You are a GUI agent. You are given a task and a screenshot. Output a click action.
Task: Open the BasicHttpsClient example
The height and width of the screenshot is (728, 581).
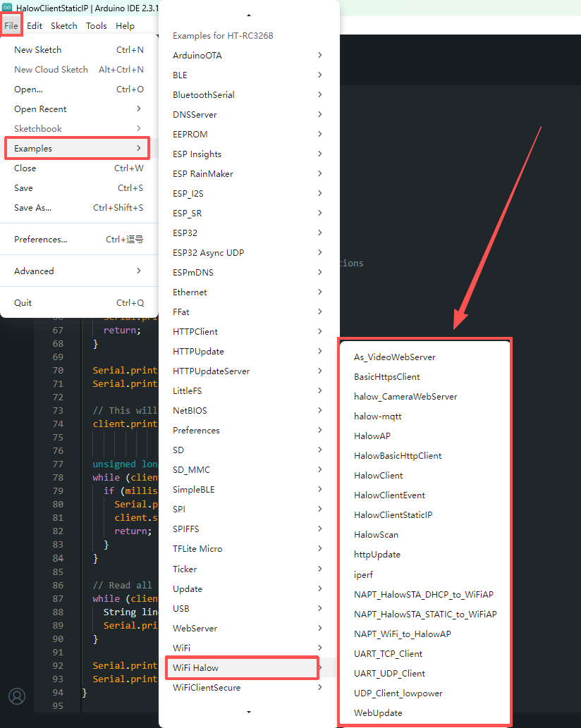(425, 377)
